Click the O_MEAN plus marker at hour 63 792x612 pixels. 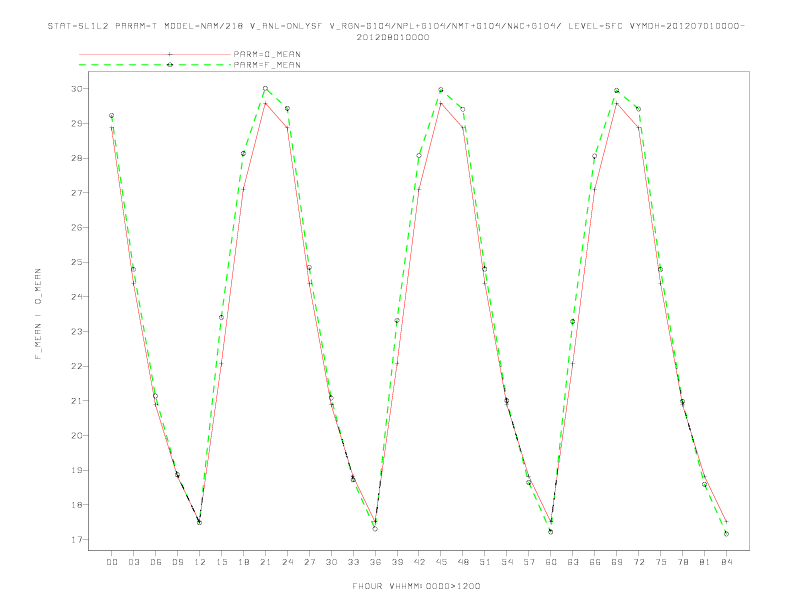(573, 363)
